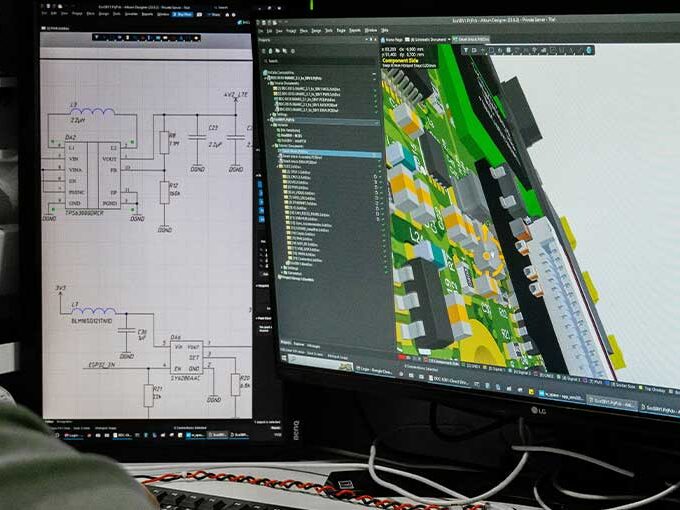Image resolution: width=680 pixels, height=510 pixels.
Task: Click the yellow app icon in taskbar
Action: tap(531, 391)
